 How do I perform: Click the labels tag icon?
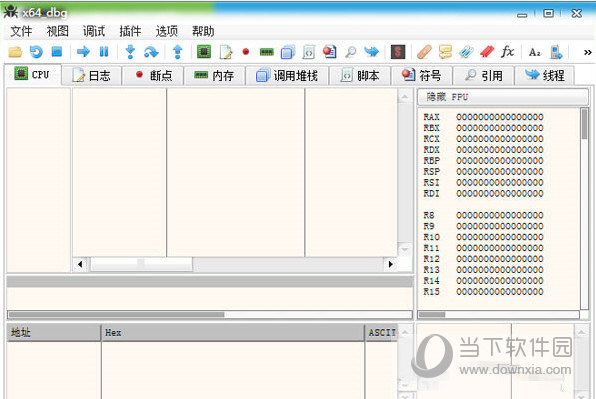(x=466, y=52)
